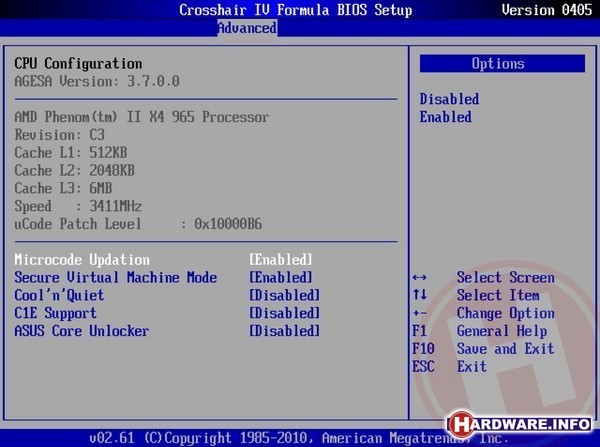The image size is (600, 447).
Task: Select the Microcode Updation setting
Action: coord(82,259)
